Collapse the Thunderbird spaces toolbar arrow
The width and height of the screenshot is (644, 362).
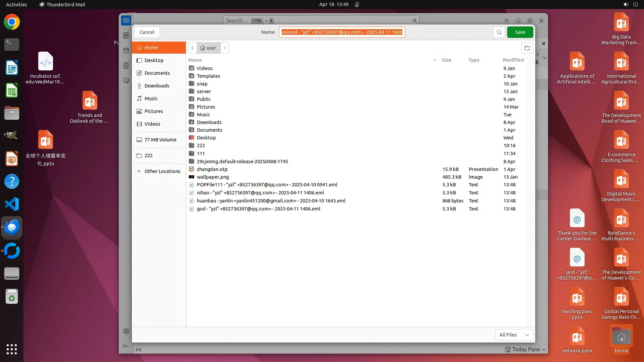point(126,346)
